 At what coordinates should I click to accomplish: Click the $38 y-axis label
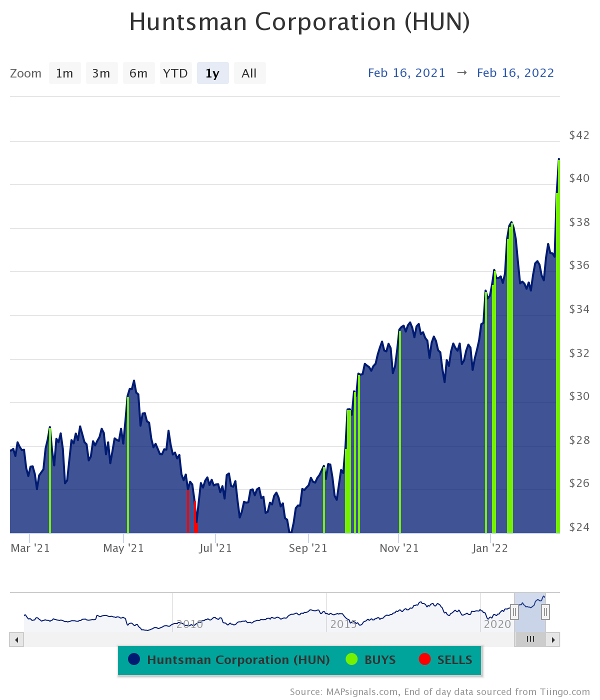pos(579,222)
